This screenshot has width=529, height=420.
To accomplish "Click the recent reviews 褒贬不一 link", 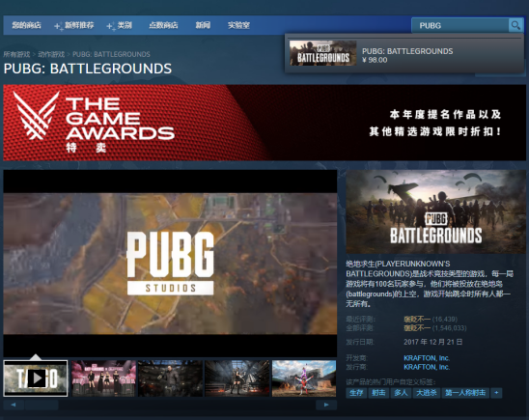I will [417, 320].
